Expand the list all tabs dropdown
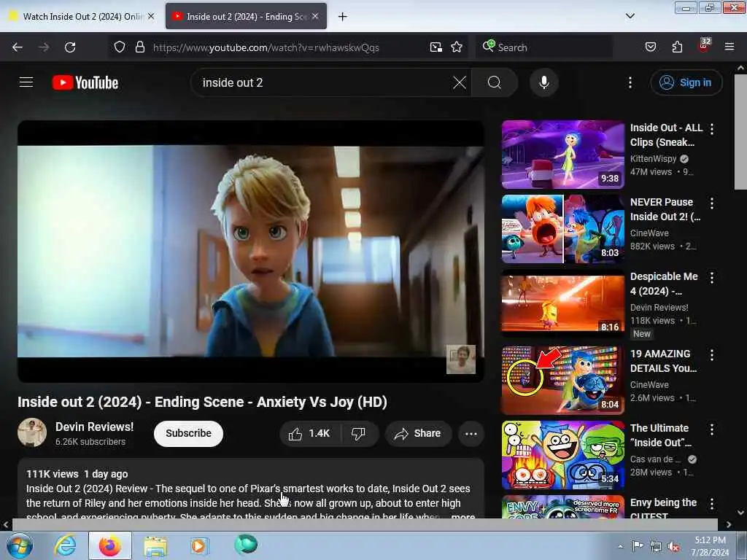Image resolution: width=747 pixels, height=560 pixels. click(x=630, y=16)
